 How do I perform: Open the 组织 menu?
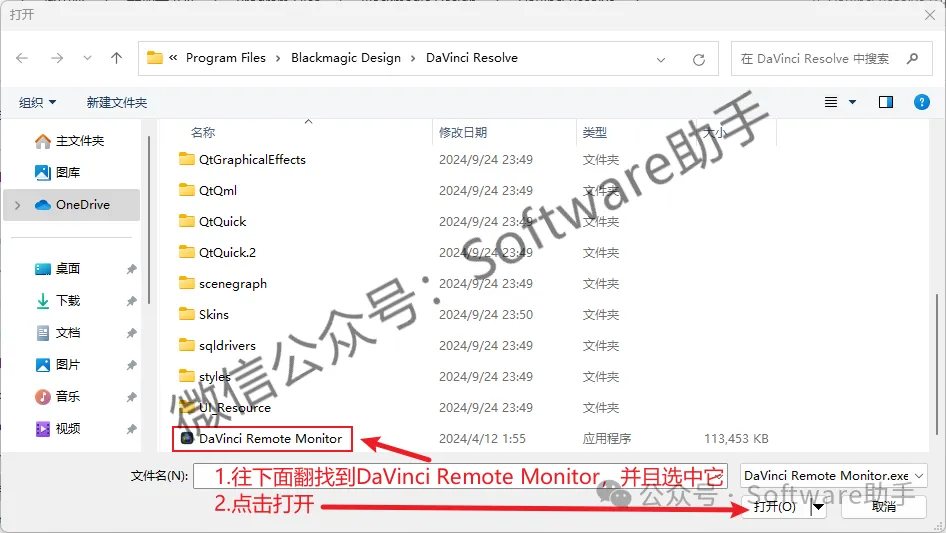point(37,103)
